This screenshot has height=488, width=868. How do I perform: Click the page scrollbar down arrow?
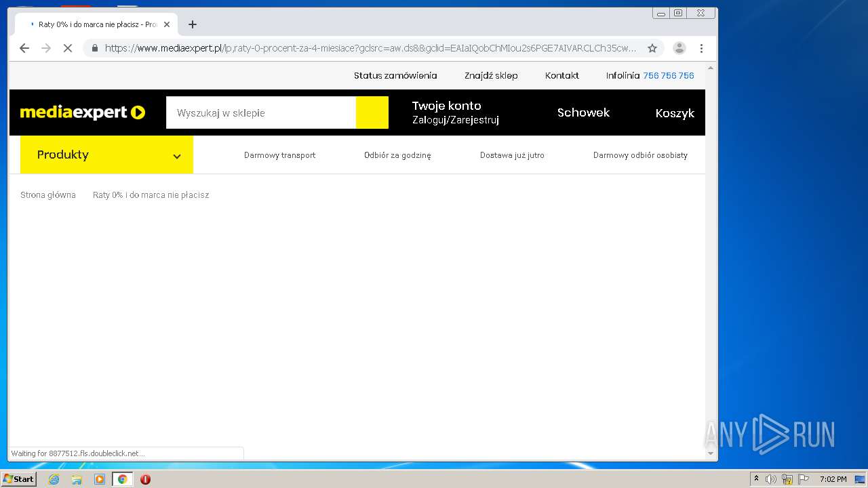click(x=711, y=453)
